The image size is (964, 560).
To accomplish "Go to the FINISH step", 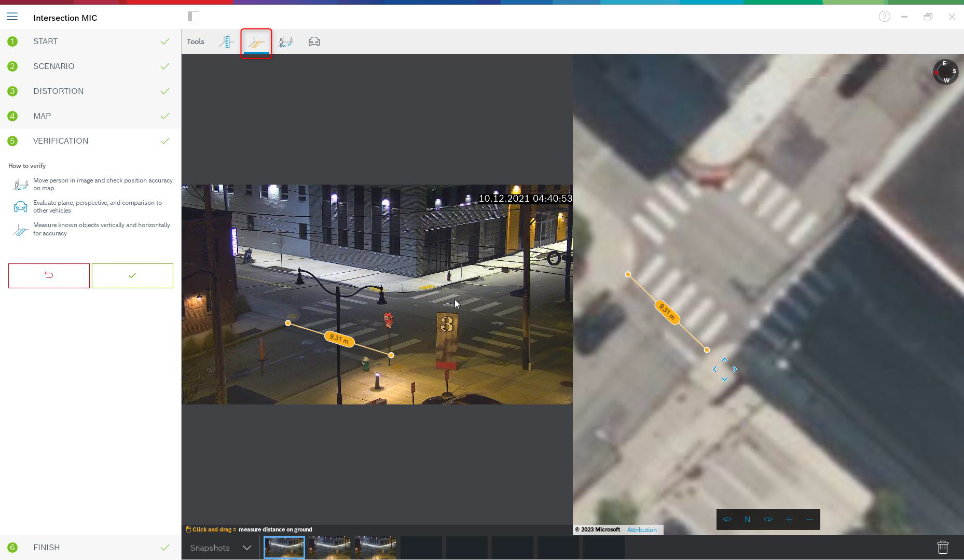I will tap(46, 548).
